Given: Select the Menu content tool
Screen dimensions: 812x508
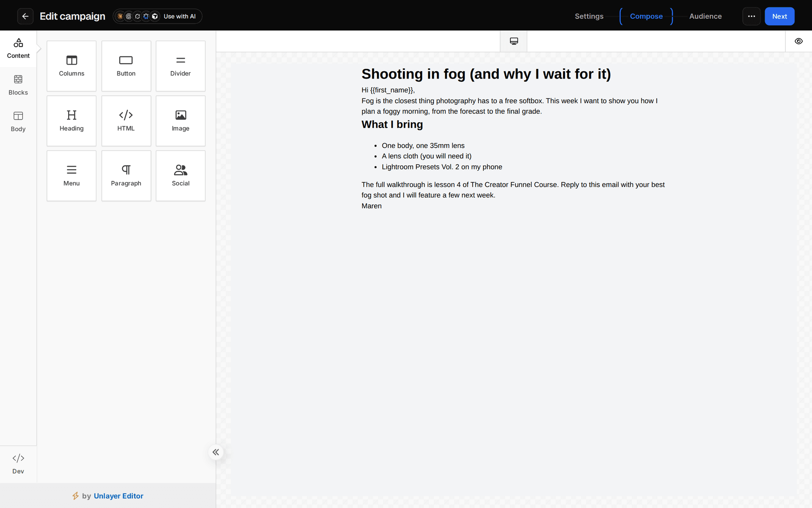Looking at the screenshot, I should point(71,175).
